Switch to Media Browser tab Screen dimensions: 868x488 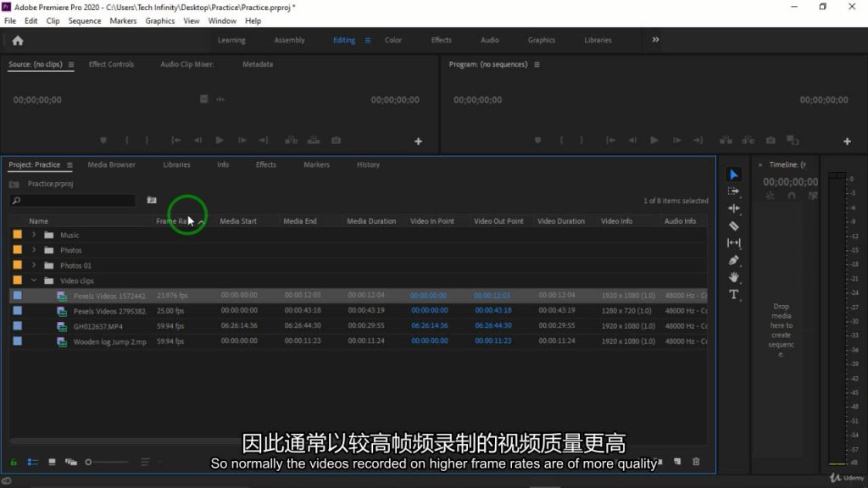point(111,165)
